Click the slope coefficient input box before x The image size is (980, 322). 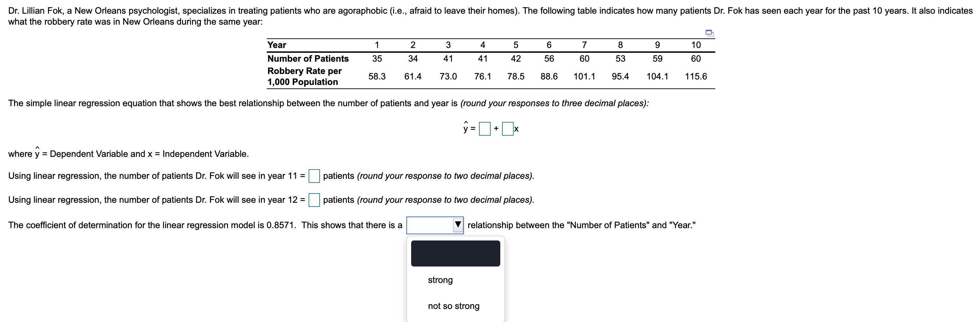pyautogui.click(x=507, y=129)
